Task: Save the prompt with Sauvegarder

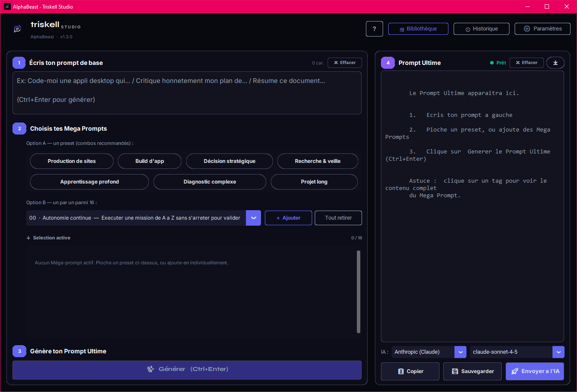Action: pos(473,371)
